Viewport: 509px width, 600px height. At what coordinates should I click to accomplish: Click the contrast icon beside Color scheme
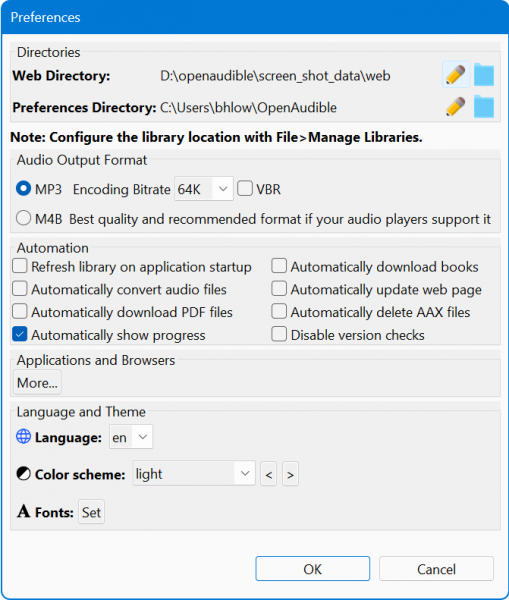[x=23, y=474]
